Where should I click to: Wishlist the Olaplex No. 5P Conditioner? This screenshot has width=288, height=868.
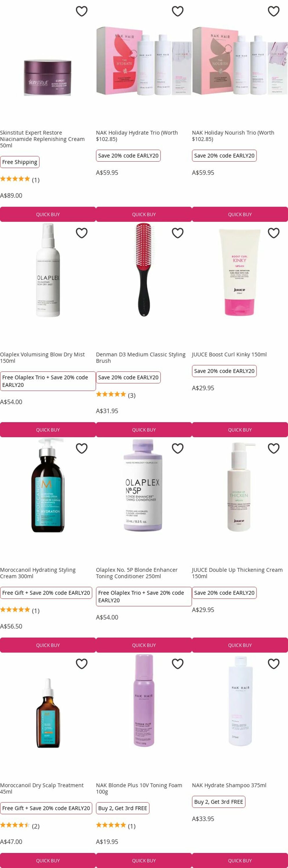[x=178, y=448]
